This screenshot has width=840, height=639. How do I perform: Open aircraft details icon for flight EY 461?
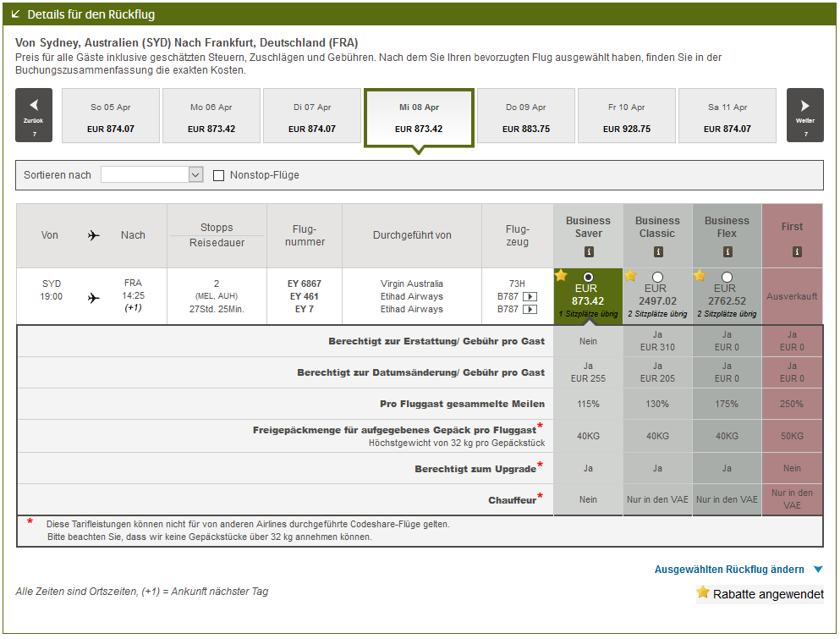530,297
